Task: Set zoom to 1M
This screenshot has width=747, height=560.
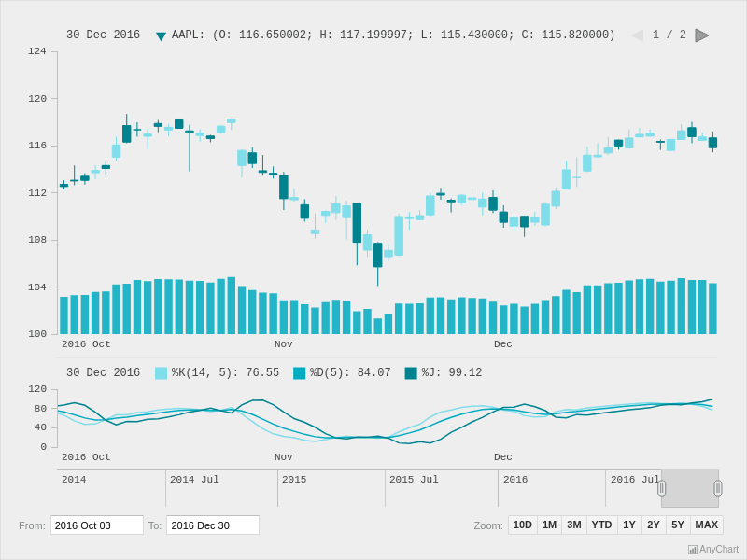Action: [549, 525]
